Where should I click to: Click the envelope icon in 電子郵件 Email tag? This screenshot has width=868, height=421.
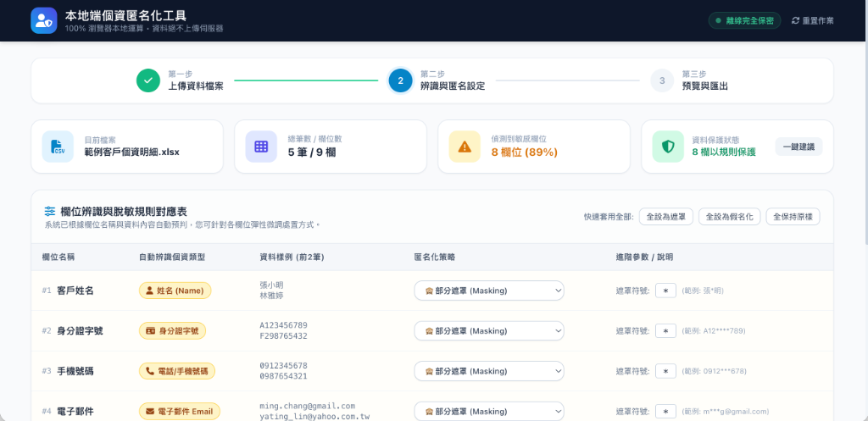point(150,412)
